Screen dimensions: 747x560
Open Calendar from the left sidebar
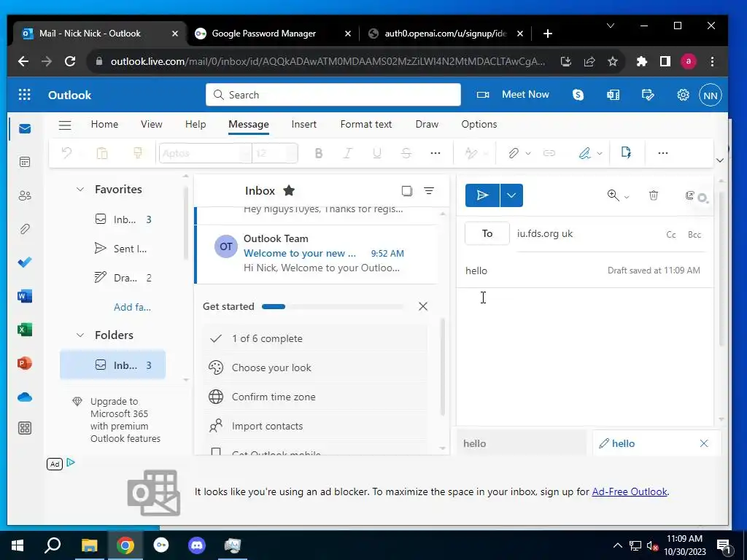coord(25,163)
